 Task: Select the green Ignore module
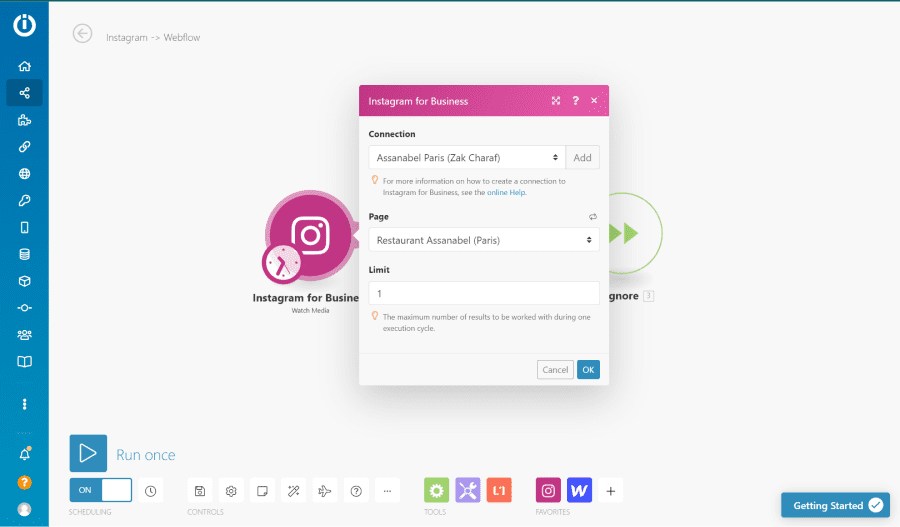point(634,233)
